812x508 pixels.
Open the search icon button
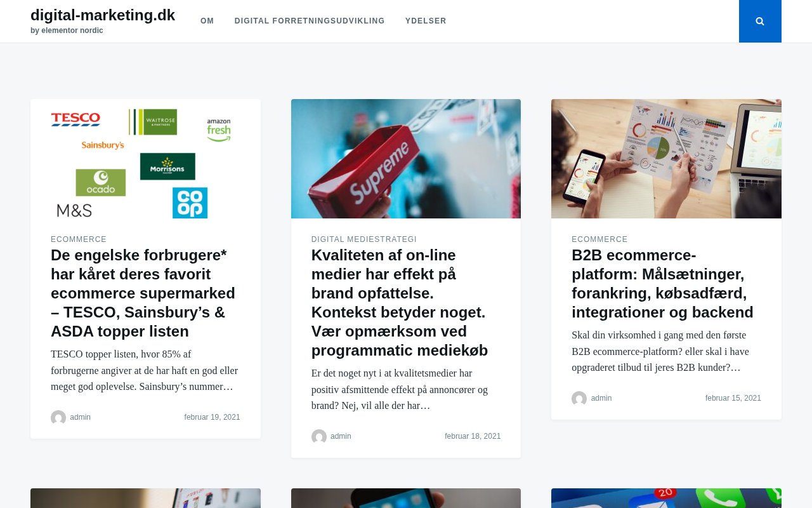point(760,21)
